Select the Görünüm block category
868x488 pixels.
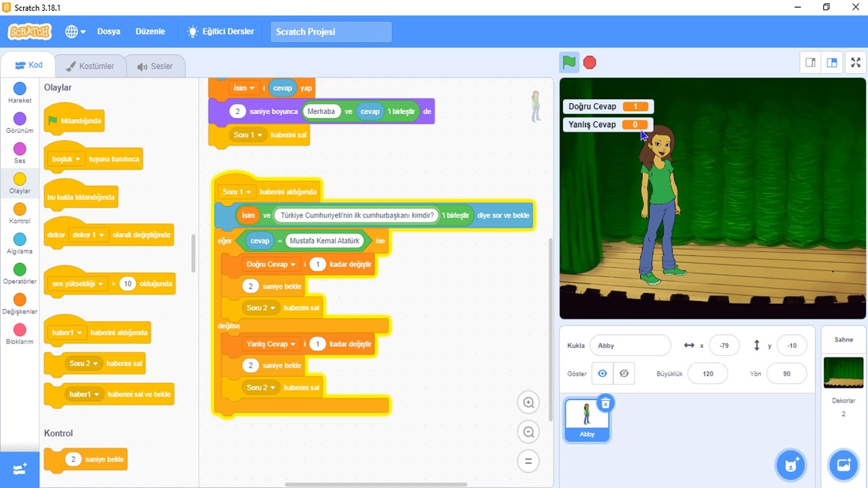tap(20, 123)
